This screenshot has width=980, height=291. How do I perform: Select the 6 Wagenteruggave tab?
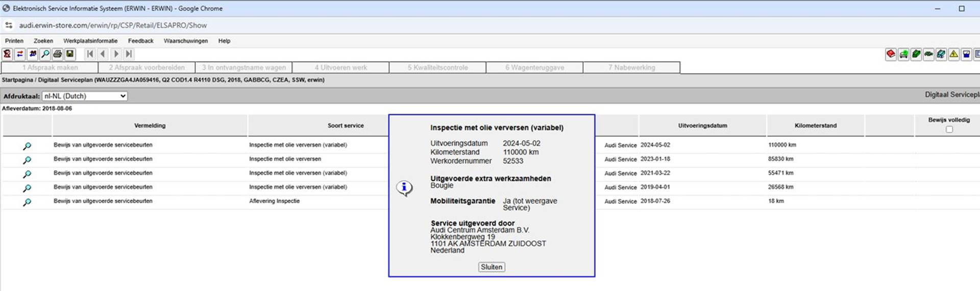(534, 67)
